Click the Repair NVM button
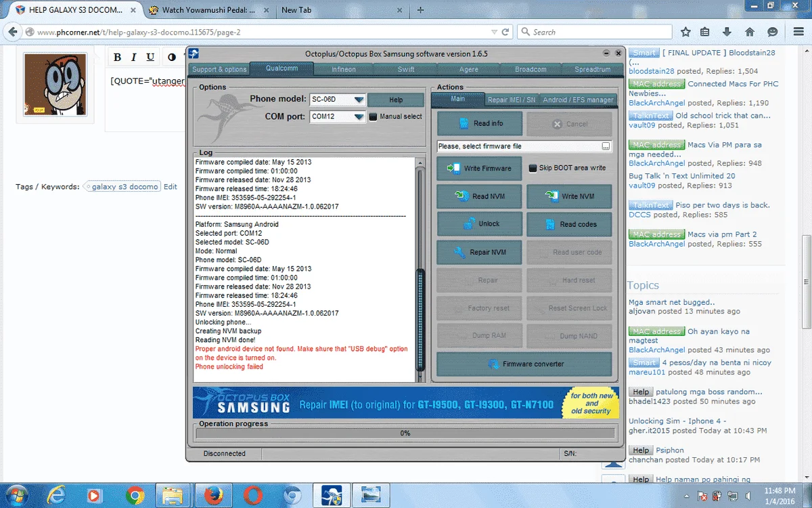This screenshot has width=812, height=508. click(480, 252)
